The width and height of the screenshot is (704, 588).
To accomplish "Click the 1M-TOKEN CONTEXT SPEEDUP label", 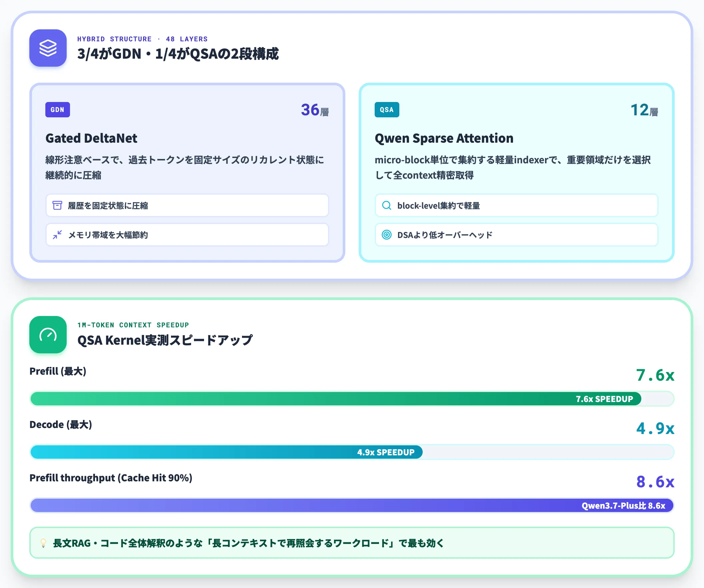I will 133,325.
